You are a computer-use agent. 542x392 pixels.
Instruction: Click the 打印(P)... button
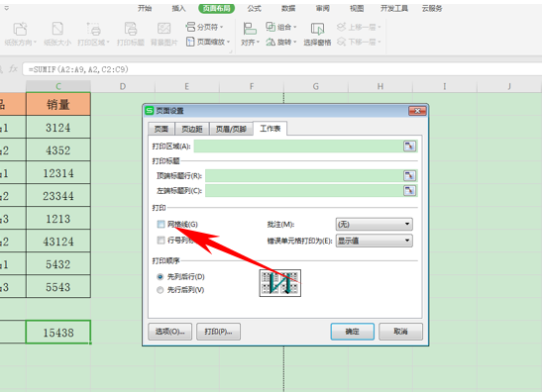tap(218, 332)
